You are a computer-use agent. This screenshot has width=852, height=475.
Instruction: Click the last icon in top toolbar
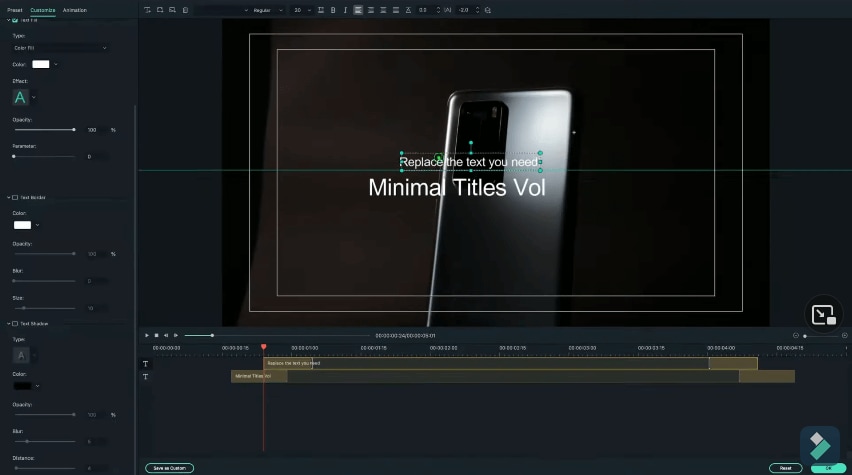[x=487, y=10]
